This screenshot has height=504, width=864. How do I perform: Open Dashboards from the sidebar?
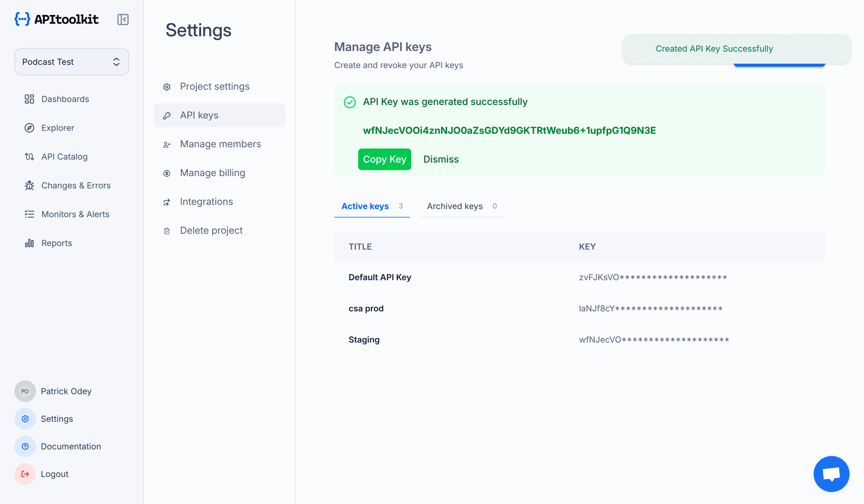pos(65,99)
